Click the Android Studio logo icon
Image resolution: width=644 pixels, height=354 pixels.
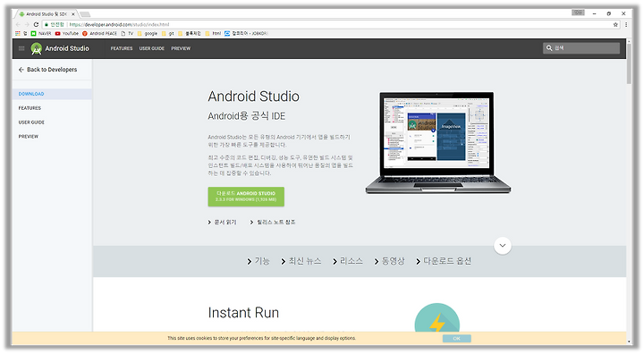[37, 49]
